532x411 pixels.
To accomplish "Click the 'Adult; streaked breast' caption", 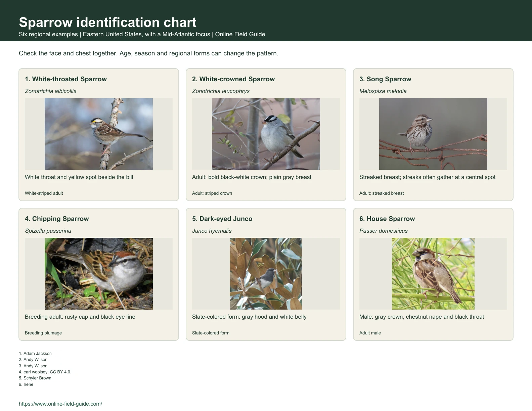I will click(x=382, y=193).
